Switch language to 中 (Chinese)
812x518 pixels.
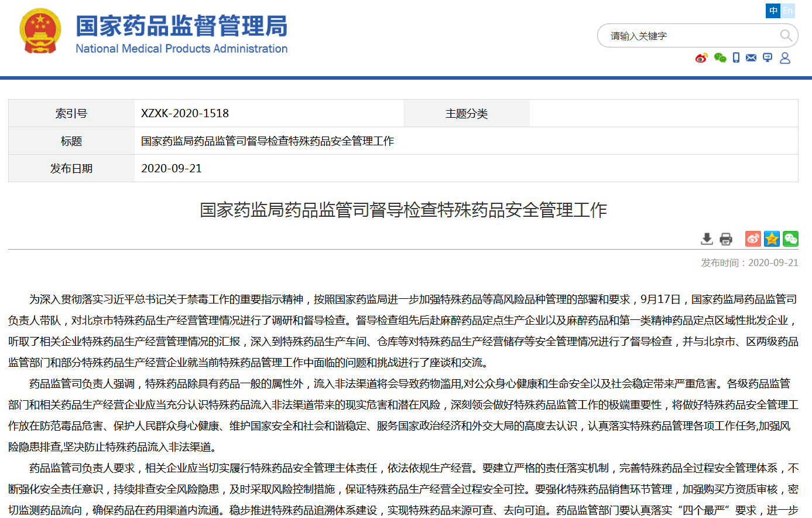pos(773,11)
